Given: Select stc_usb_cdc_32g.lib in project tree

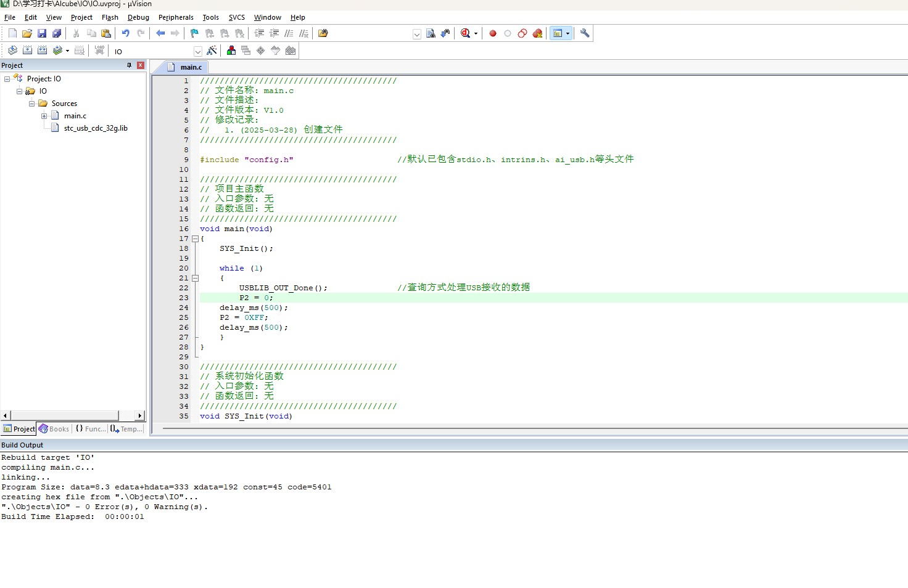Looking at the screenshot, I should point(96,128).
